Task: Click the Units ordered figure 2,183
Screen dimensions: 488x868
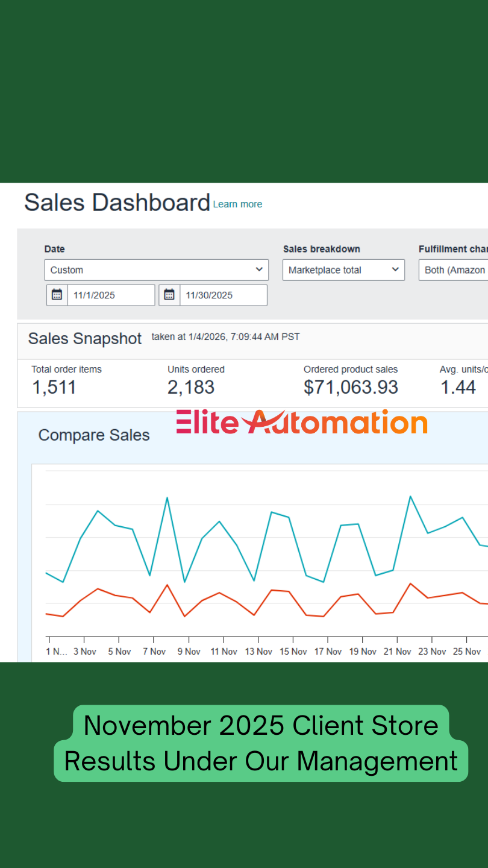Action: [x=191, y=388]
